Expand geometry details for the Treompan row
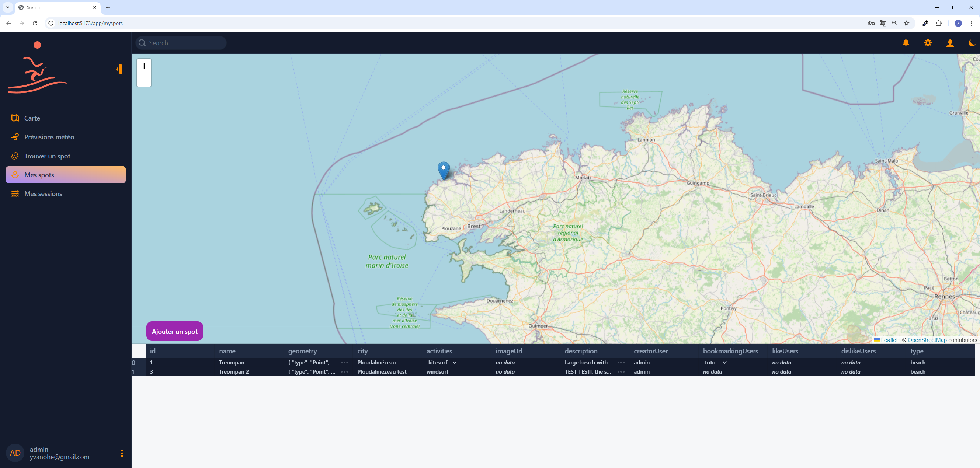The width and height of the screenshot is (980, 468). (344, 362)
